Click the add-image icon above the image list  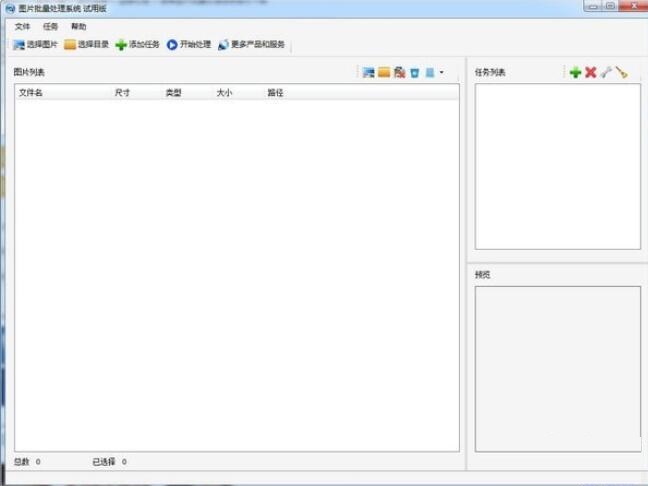pos(368,72)
